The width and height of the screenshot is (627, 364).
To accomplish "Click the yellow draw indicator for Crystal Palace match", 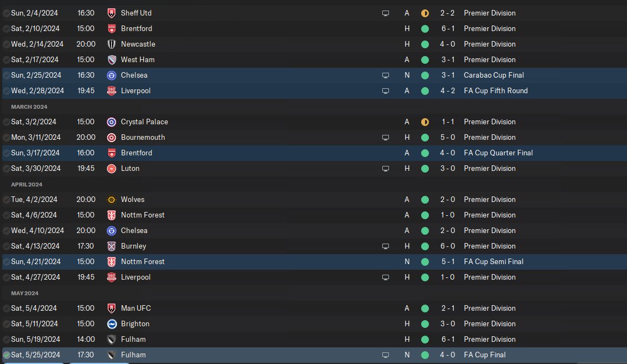I will click(425, 122).
